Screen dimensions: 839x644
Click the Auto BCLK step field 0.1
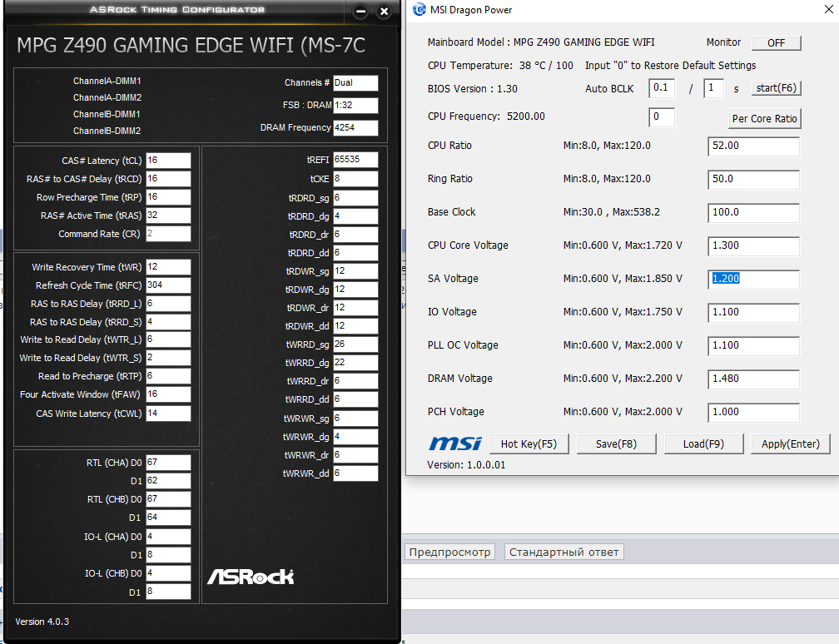[x=662, y=87]
